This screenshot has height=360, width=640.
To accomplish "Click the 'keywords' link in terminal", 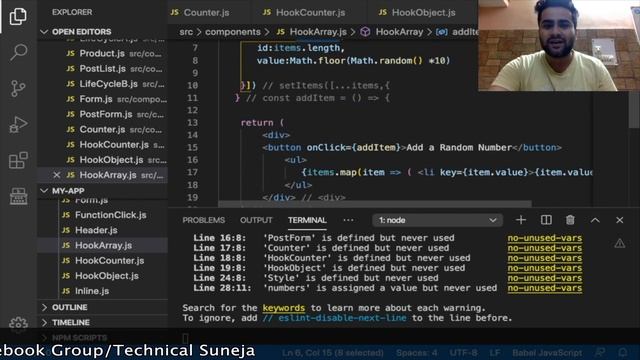I will (284, 308).
